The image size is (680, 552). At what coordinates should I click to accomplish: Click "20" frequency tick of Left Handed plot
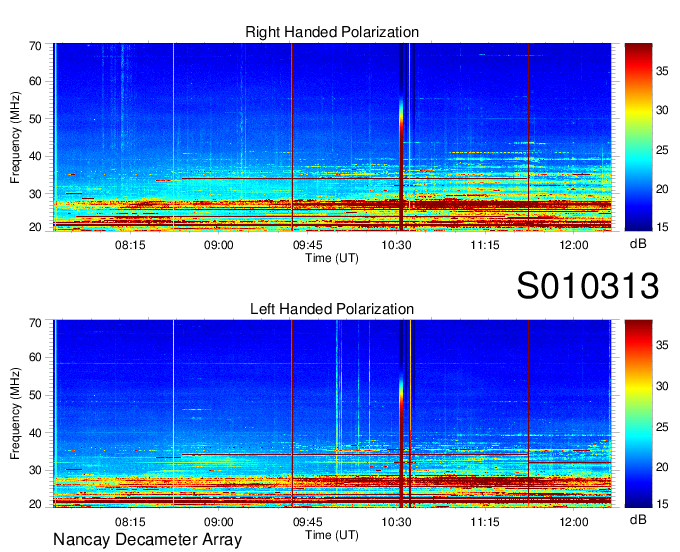35,504
